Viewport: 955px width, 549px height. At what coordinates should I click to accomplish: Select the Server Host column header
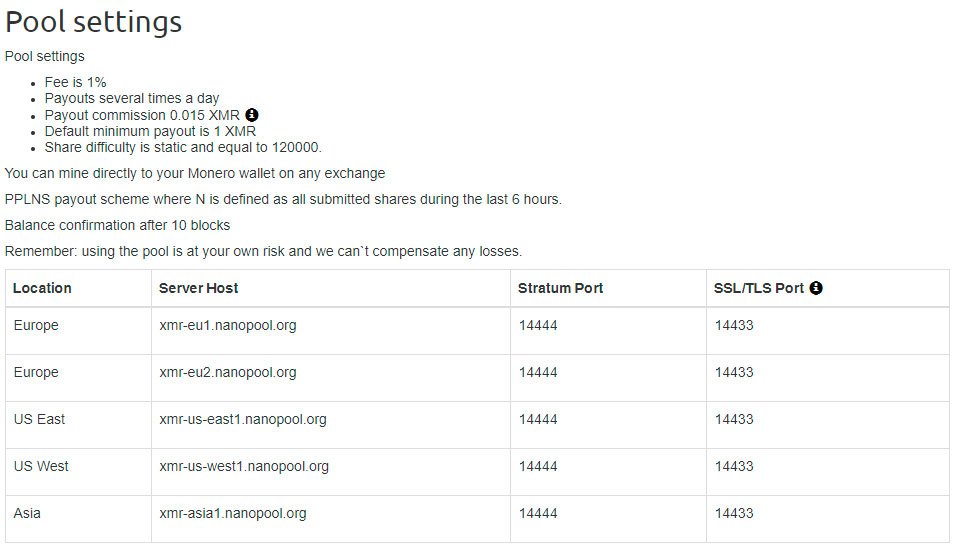tap(199, 288)
